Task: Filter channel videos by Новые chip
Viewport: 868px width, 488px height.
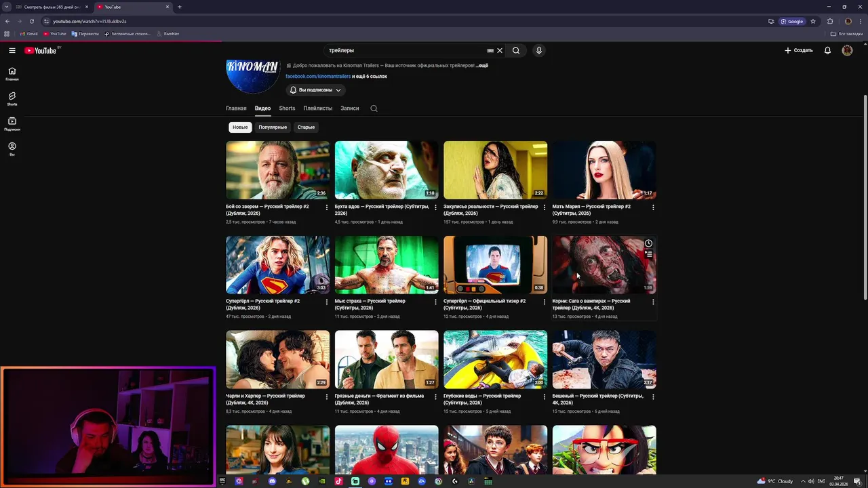Action: pos(240,127)
